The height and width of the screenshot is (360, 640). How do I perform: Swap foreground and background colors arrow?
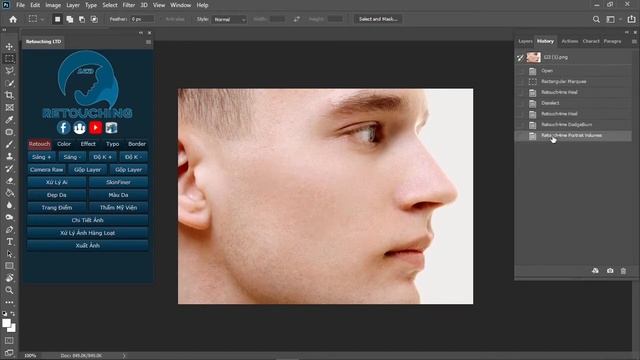[x=13, y=314]
